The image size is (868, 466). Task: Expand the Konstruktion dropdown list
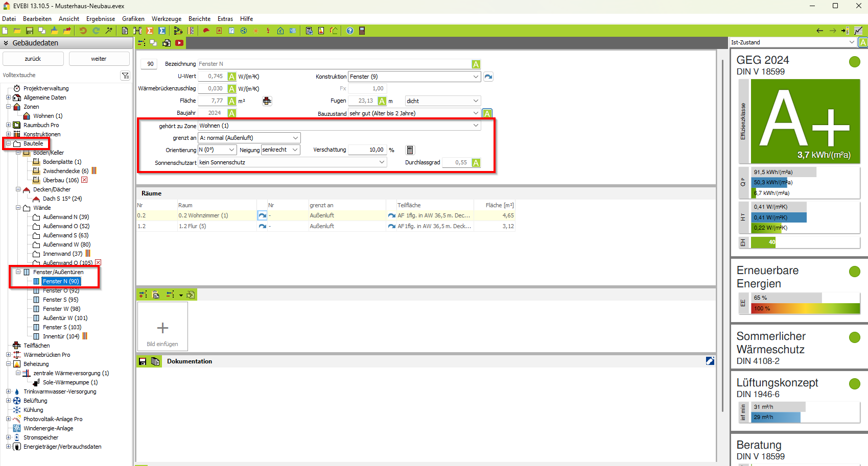click(x=476, y=77)
